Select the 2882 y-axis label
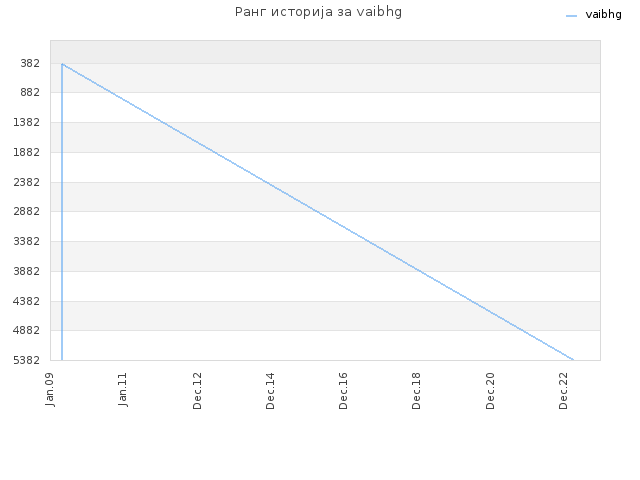 [x=27, y=211]
